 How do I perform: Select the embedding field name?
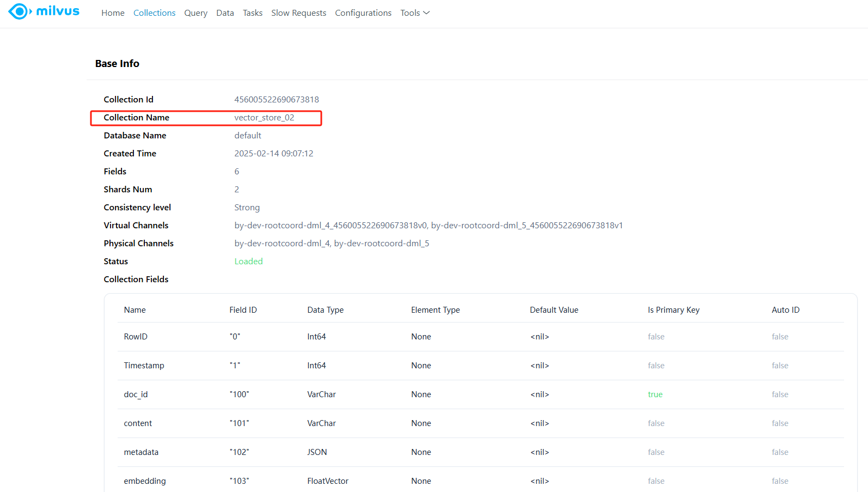(145, 481)
